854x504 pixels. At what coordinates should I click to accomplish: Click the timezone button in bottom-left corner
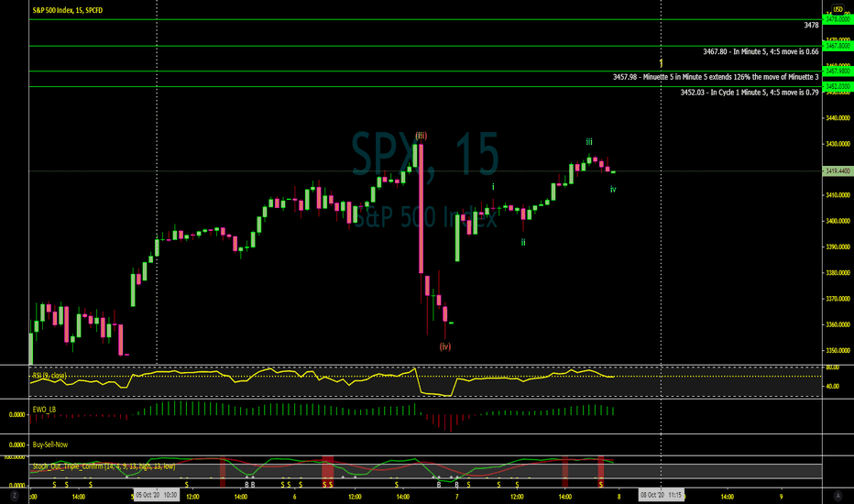click(14, 495)
